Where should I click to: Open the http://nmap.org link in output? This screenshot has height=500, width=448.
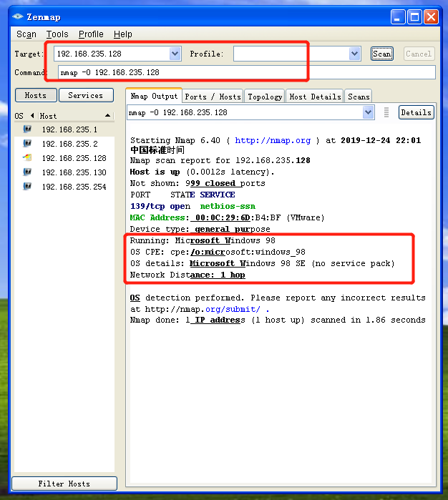pos(273,140)
